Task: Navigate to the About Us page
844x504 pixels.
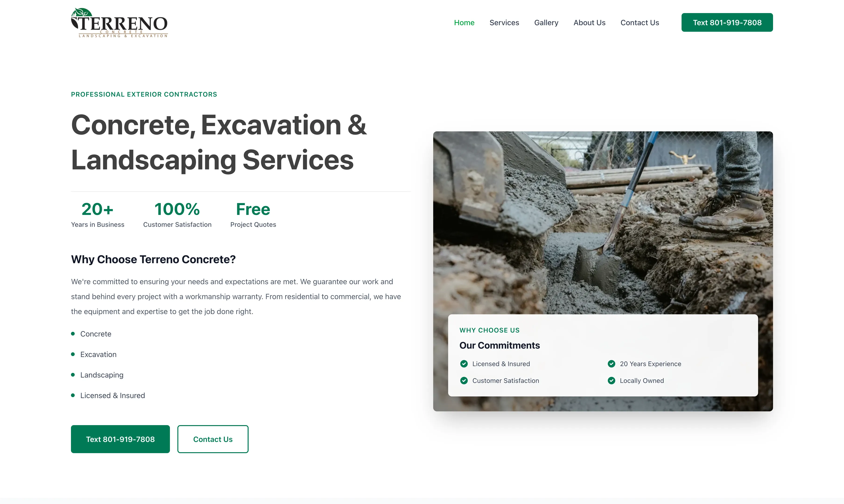Action: coord(589,22)
